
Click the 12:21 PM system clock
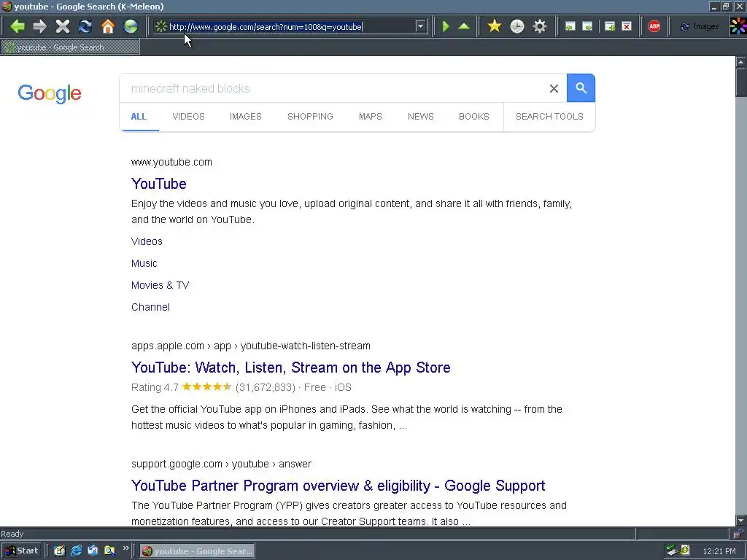[x=719, y=551]
